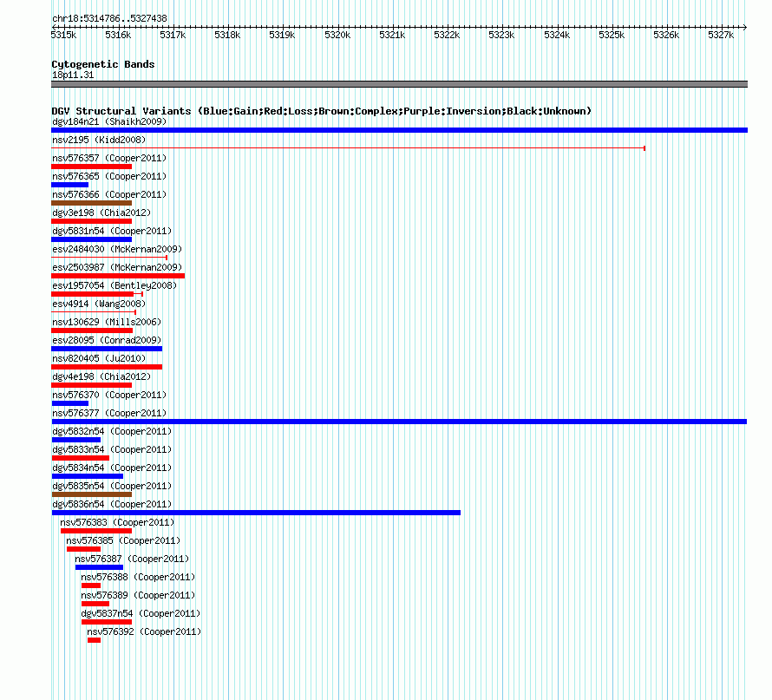
Task: Click the 5321k ruler label
Action: point(392,35)
